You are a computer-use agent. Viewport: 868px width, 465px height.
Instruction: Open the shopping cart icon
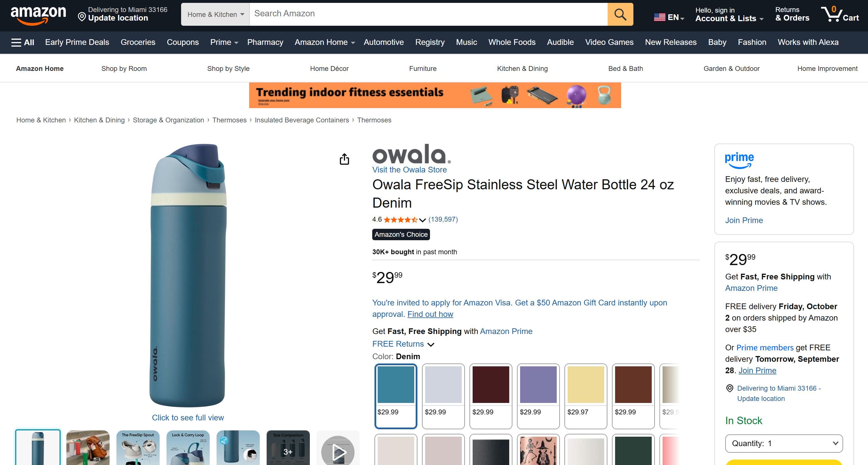click(840, 14)
